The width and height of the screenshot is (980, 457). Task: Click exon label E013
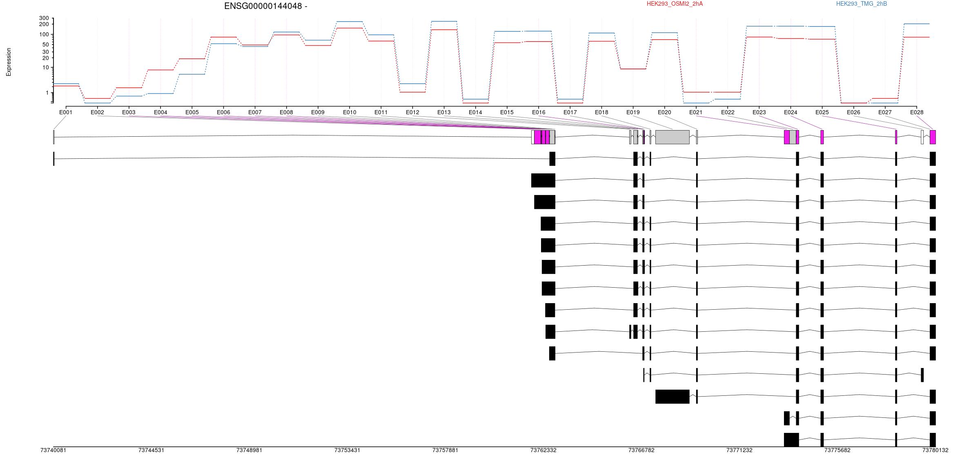(444, 112)
